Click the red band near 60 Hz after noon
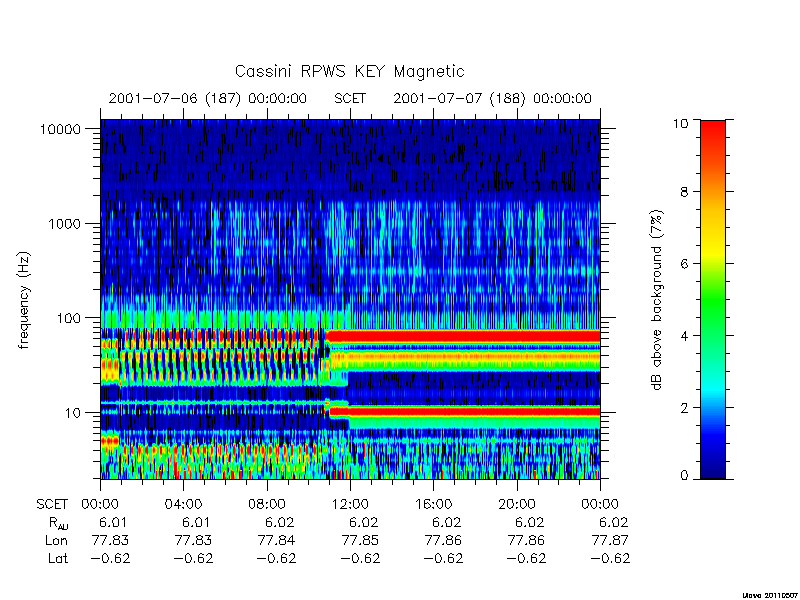 [x=463, y=336]
